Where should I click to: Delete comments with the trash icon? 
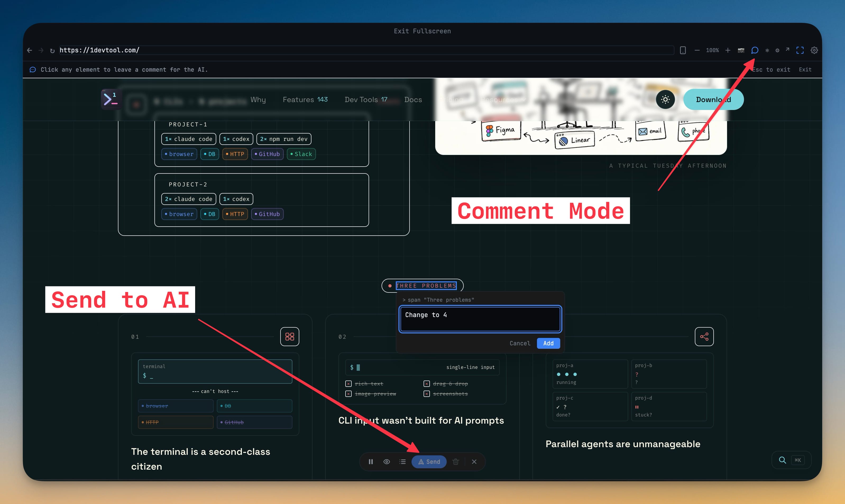pyautogui.click(x=456, y=461)
